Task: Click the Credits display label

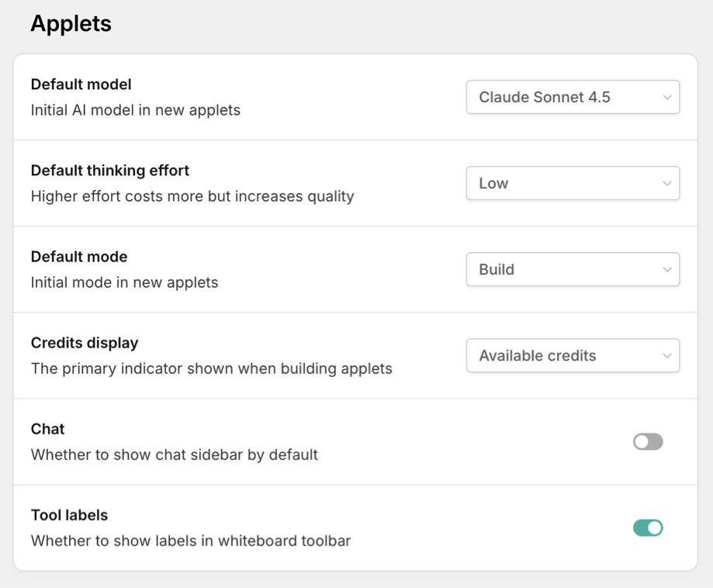Action: pos(84,342)
